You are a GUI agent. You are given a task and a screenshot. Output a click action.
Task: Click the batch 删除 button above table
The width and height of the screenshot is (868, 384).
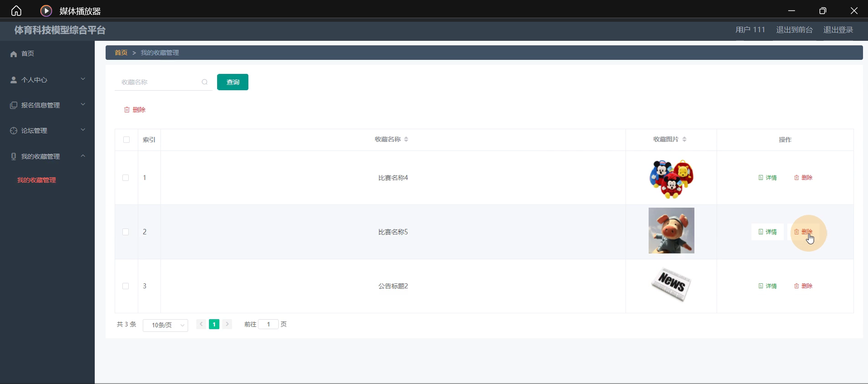point(135,110)
